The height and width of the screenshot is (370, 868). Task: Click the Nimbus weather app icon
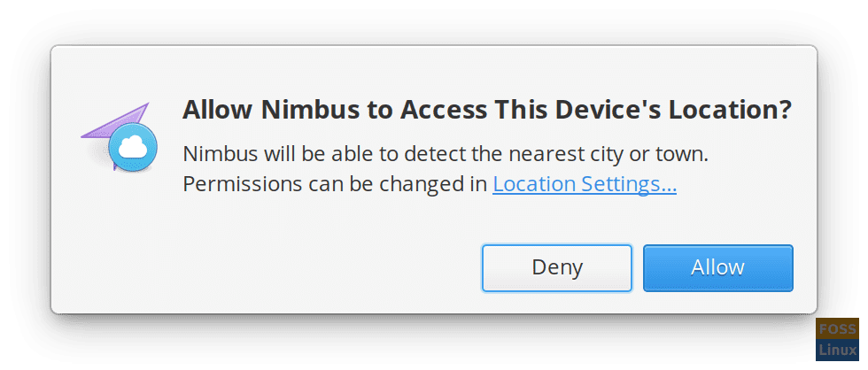pyautogui.click(x=119, y=136)
